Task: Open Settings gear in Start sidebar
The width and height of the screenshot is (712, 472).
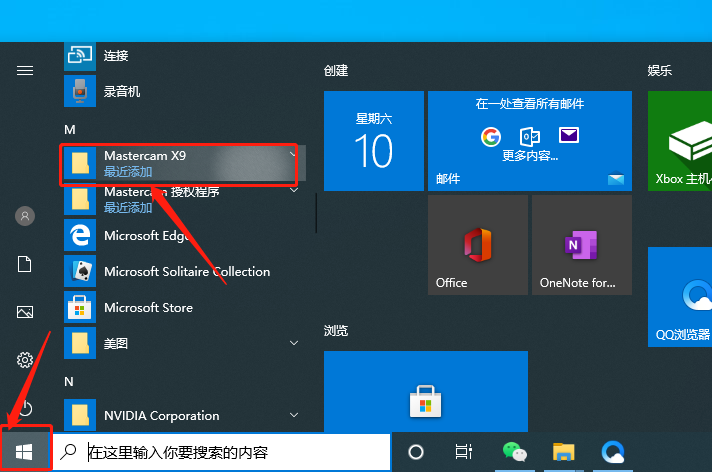Action: [25, 360]
